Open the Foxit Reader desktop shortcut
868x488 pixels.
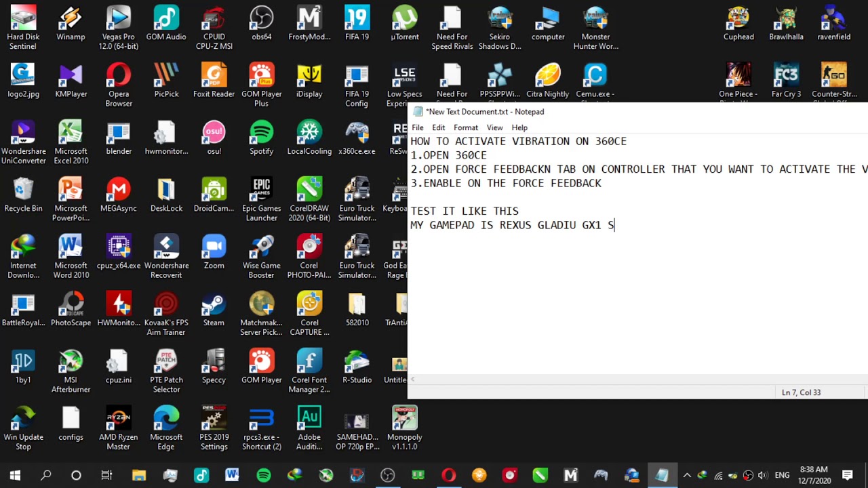click(214, 81)
